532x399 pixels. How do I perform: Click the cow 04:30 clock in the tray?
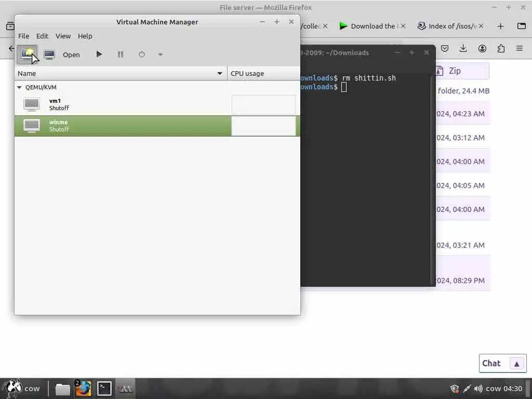504,389
